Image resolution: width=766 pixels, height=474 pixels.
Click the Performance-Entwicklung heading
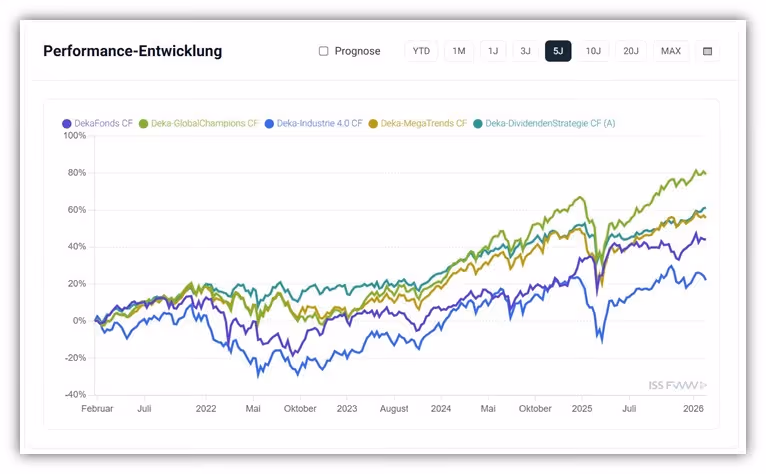pyautogui.click(x=132, y=51)
